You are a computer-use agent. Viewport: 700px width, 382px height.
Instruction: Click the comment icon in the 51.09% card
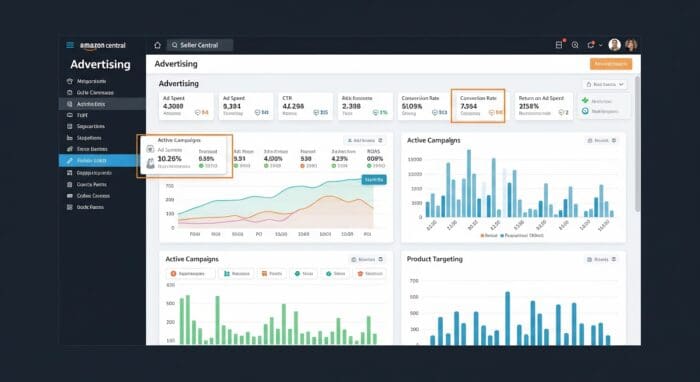click(x=435, y=113)
